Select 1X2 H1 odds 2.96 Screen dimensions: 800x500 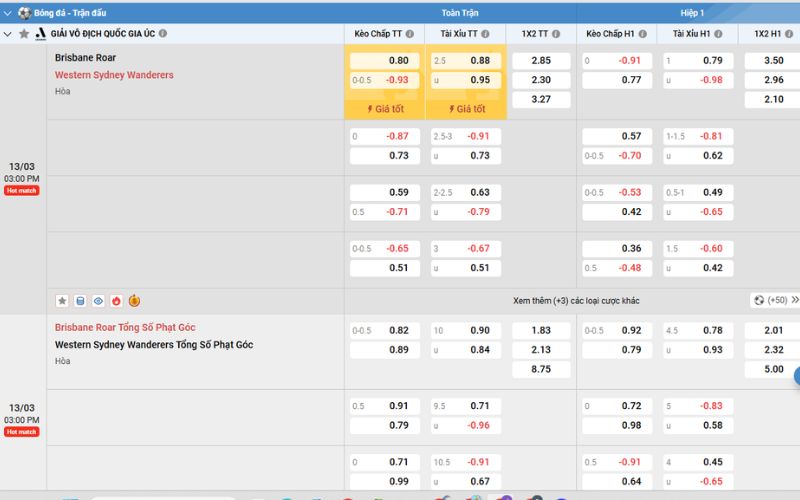coord(772,80)
